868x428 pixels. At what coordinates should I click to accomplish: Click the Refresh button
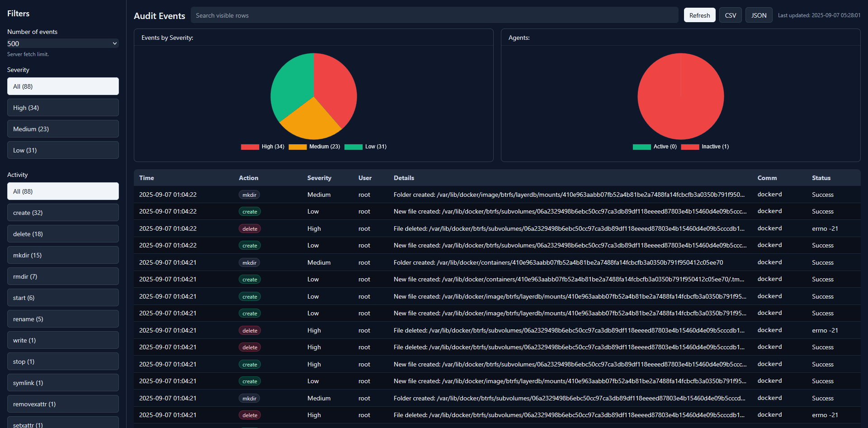(699, 15)
